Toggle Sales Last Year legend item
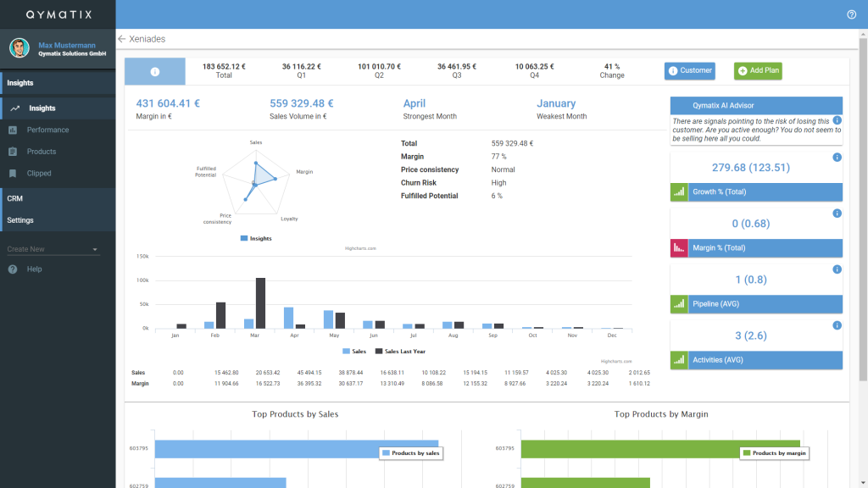This screenshot has width=868, height=488. tap(400, 352)
